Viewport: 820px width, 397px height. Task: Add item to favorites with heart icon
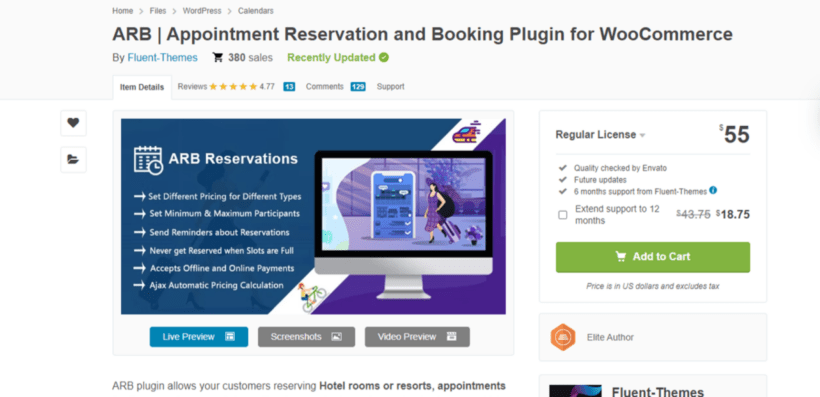pos(73,123)
